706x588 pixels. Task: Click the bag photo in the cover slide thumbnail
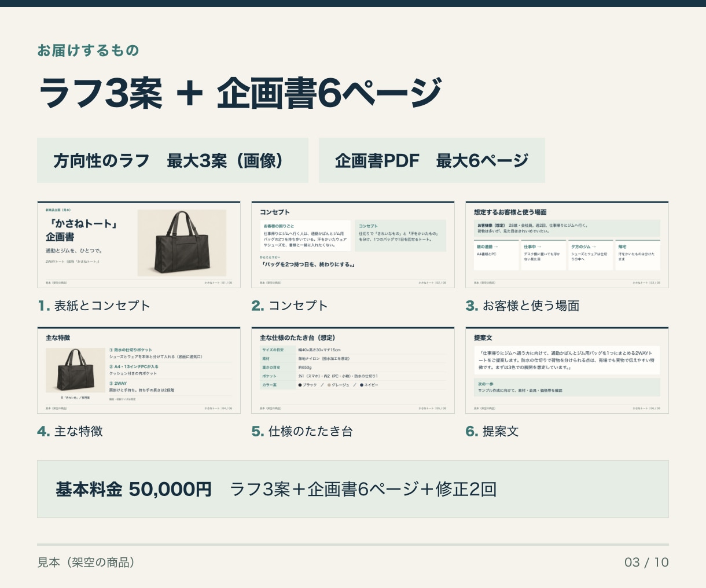pyautogui.click(x=182, y=242)
